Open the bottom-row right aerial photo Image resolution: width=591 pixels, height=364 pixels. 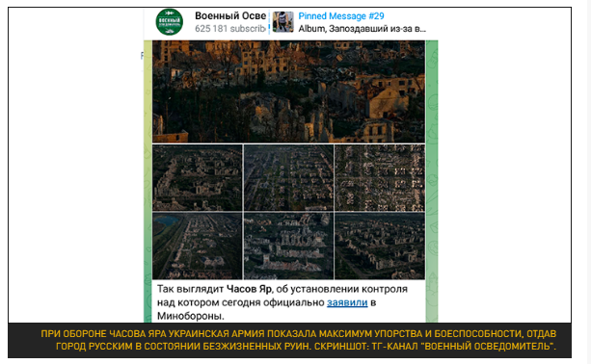pyautogui.click(x=380, y=246)
